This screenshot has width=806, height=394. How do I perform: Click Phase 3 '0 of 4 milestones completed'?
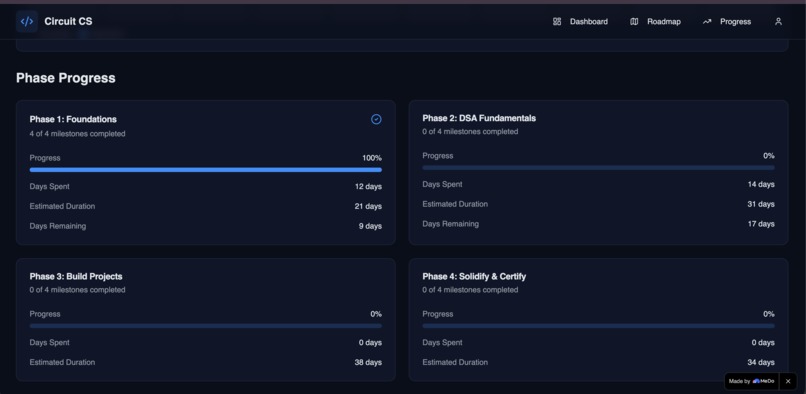pyautogui.click(x=78, y=290)
